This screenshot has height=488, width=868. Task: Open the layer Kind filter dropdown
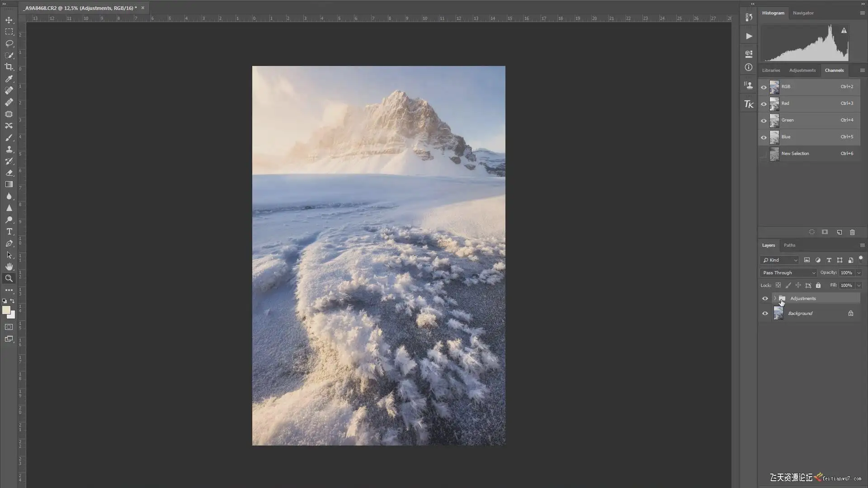pyautogui.click(x=780, y=260)
